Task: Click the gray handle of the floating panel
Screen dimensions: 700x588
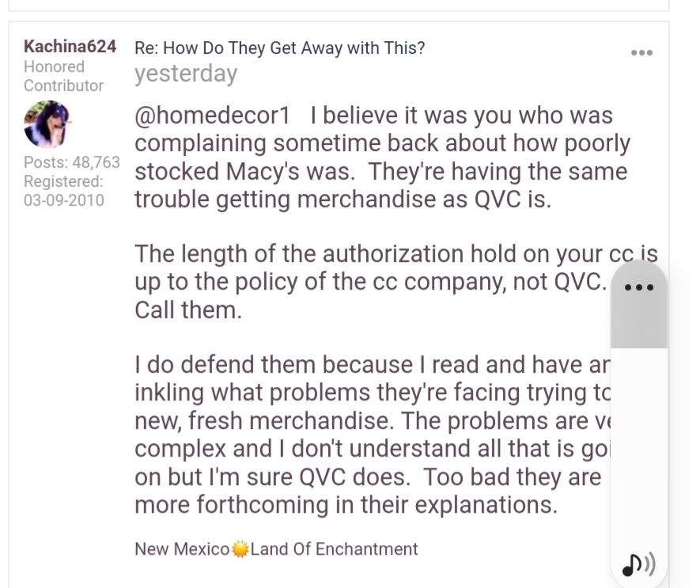Action: pos(638,324)
